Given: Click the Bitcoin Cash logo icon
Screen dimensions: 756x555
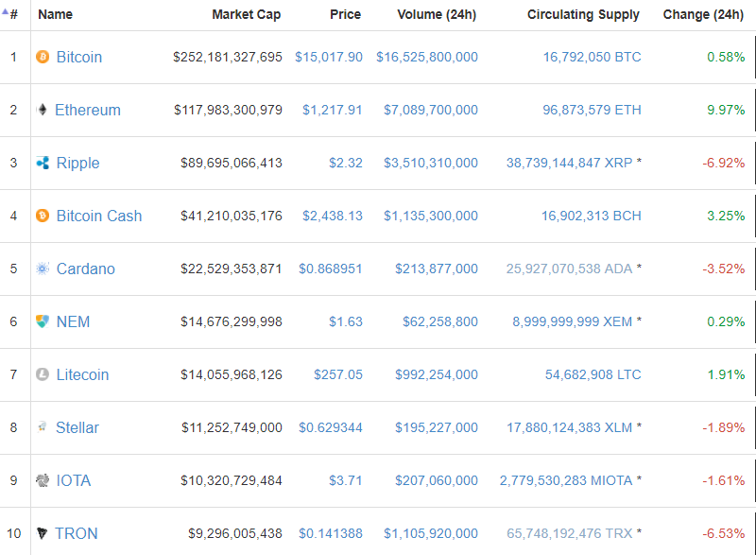Looking at the screenshot, I should pyautogui.click(x=43, y=216).
